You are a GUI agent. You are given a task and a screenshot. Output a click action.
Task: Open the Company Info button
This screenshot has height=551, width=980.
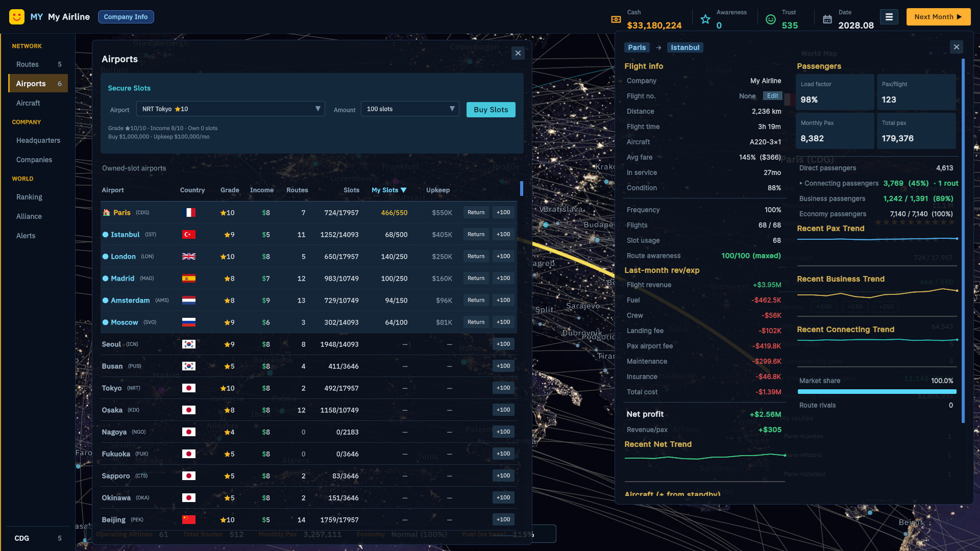click(x=126, y=17)
